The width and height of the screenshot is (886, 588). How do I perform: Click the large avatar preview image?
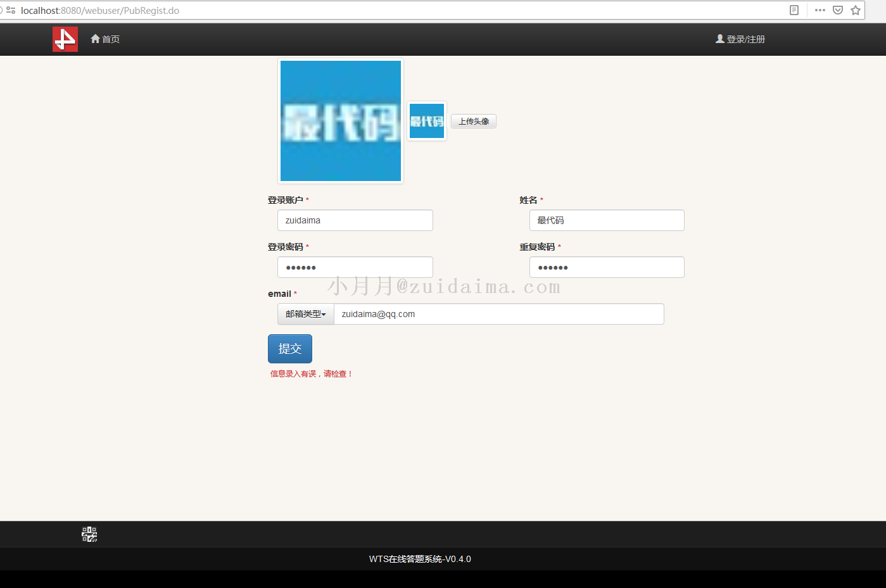coord(341,121)
